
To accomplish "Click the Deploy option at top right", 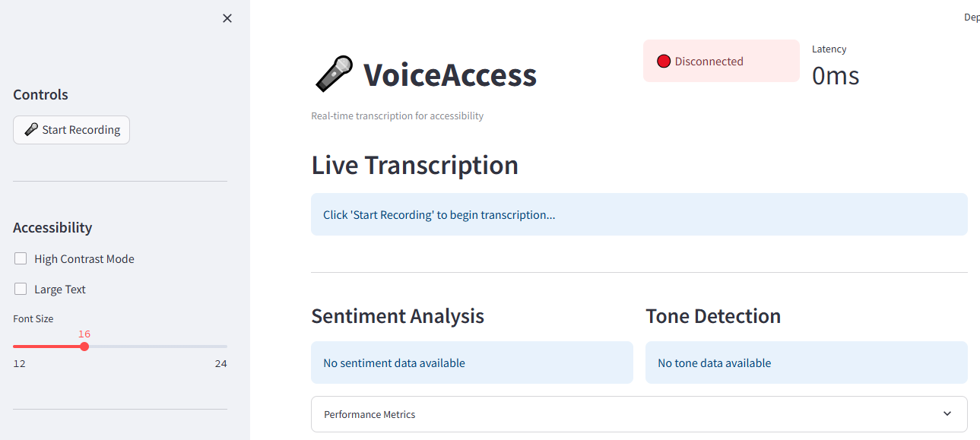I will point(972,17).
